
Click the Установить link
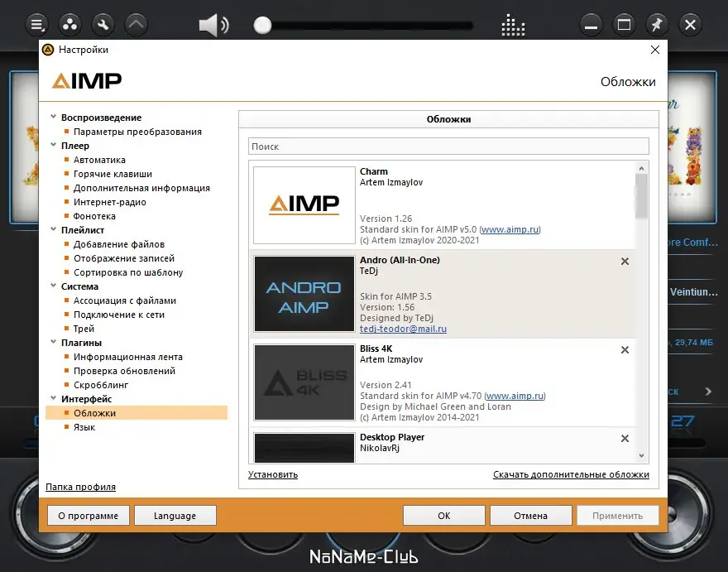(273, 474)
